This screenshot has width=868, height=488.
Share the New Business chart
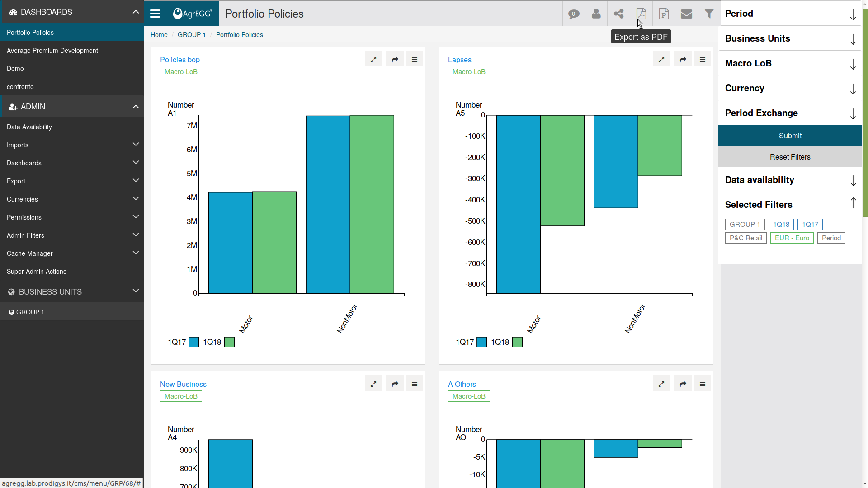pyautogui.click(x=395, y=384)
